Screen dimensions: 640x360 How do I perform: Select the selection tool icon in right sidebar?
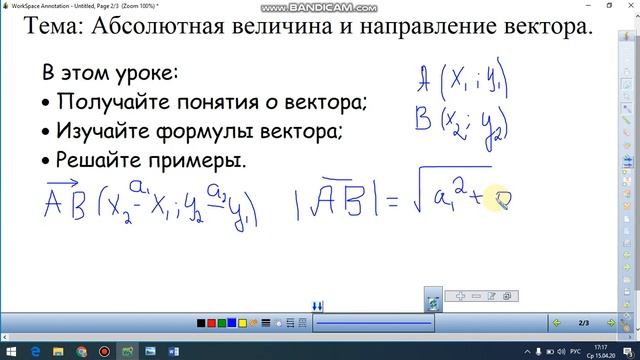click(x=627, y=84)
